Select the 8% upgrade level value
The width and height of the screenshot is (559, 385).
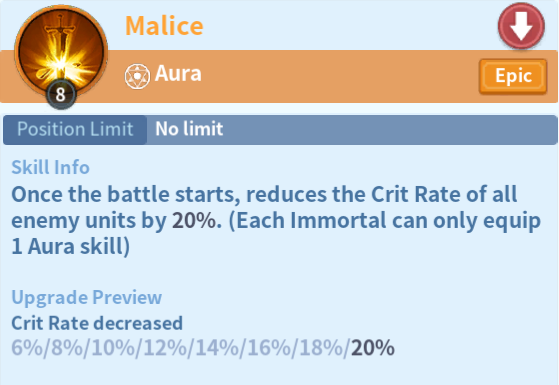[67, 348]
